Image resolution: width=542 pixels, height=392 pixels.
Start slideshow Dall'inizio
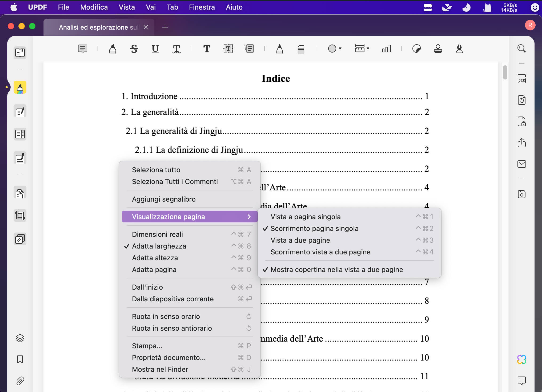point(190,287)
